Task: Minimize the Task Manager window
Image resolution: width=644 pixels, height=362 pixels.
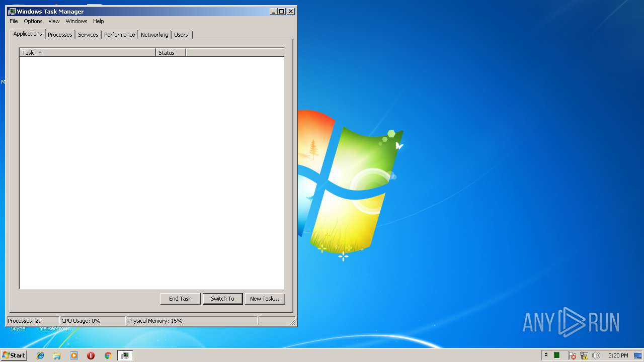Action: point(273,11)
